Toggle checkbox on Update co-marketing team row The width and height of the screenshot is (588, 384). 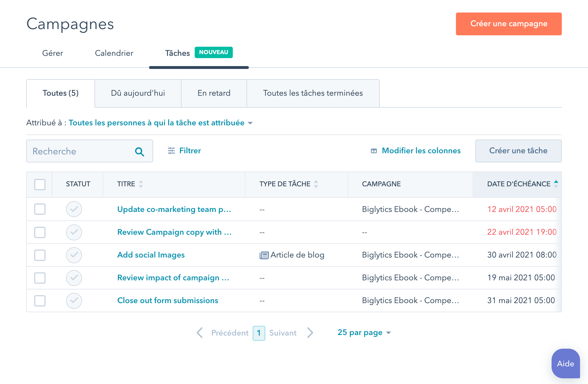(x=40, y=209)
